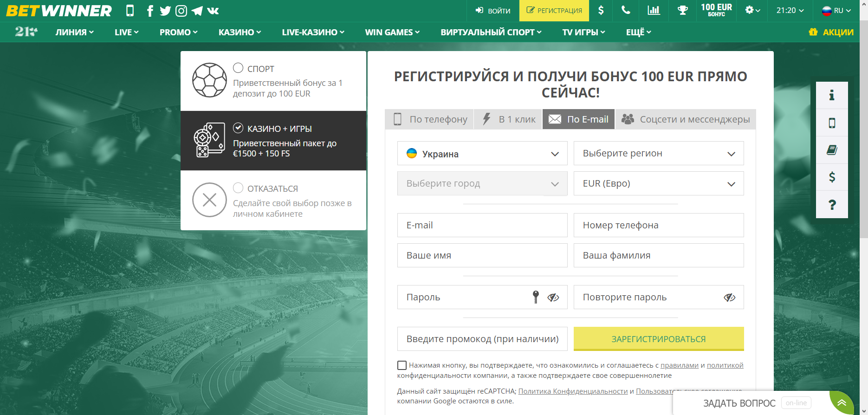Open the Политика Конфиденциальности link
Viewport: 868px width, 415px height.
pyautogui.click(x=573, y=391)
